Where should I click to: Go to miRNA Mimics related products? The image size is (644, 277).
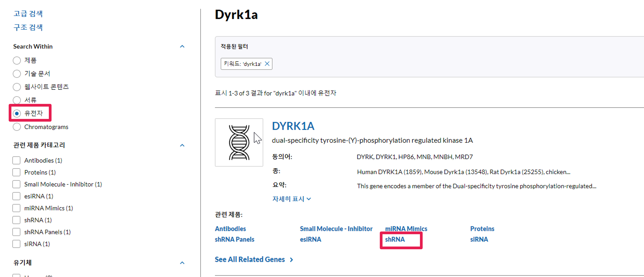(406, 229)
